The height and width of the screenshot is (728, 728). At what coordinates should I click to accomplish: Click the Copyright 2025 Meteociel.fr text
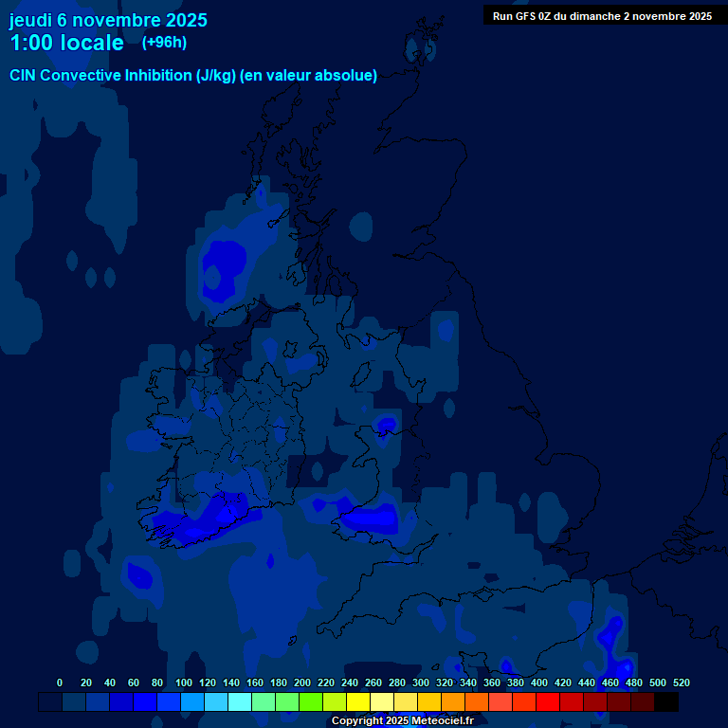click(x=402, y=721)
